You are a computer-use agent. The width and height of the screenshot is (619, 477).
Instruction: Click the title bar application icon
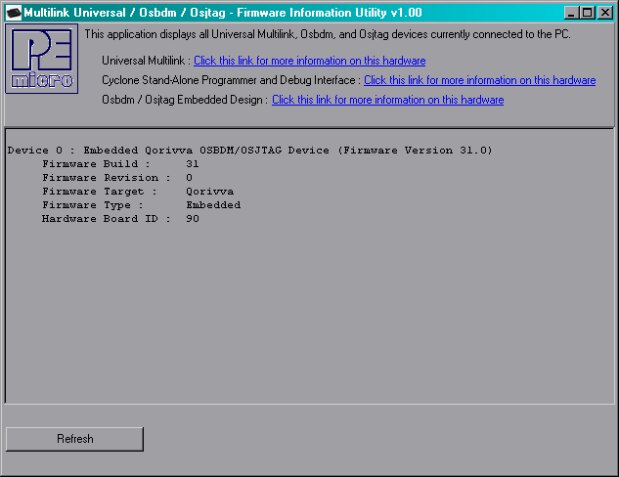coord(14,13)
